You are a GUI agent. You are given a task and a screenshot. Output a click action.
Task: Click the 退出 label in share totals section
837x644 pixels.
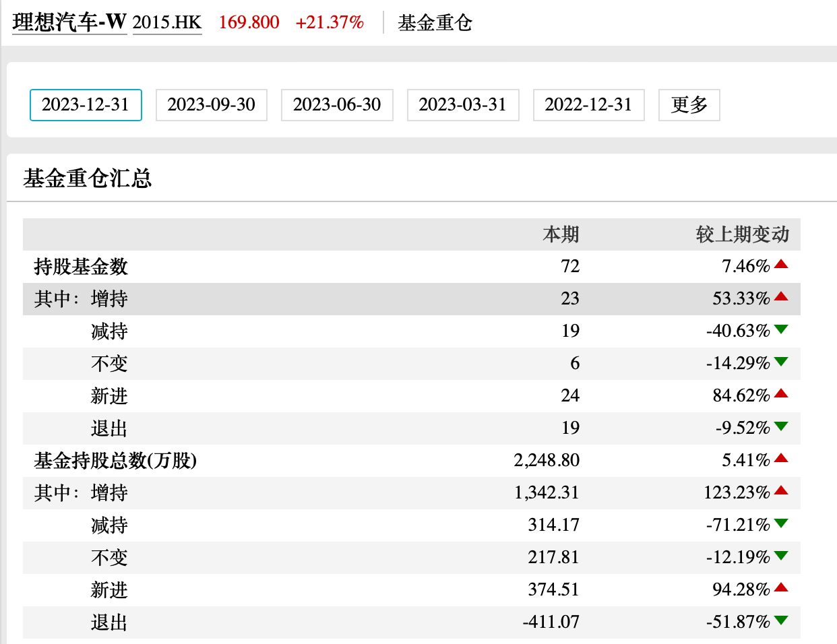109,622
